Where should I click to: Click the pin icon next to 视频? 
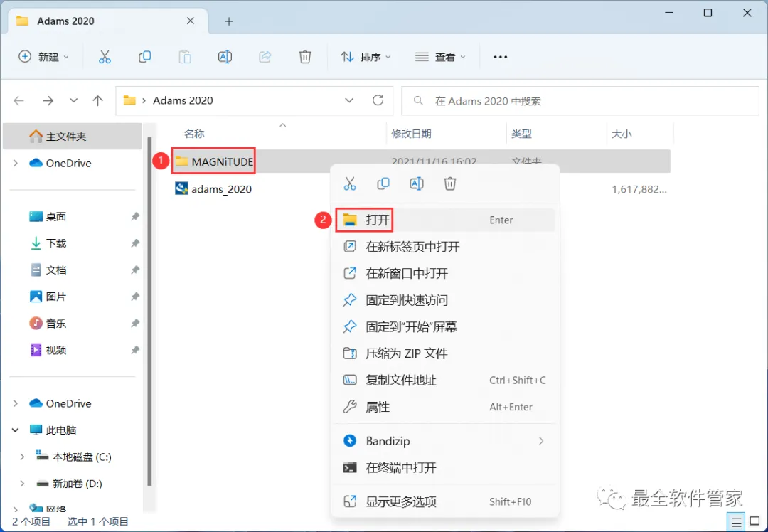[x=135, y=350]
